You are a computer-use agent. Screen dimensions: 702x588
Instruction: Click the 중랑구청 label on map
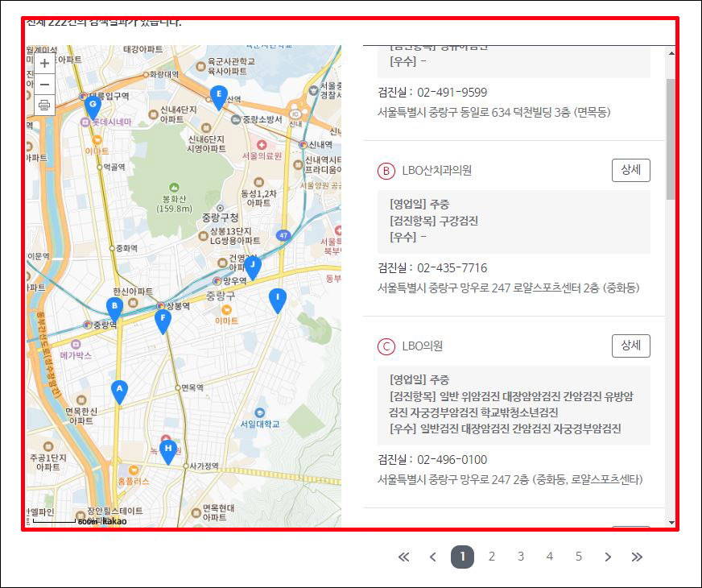221,217
